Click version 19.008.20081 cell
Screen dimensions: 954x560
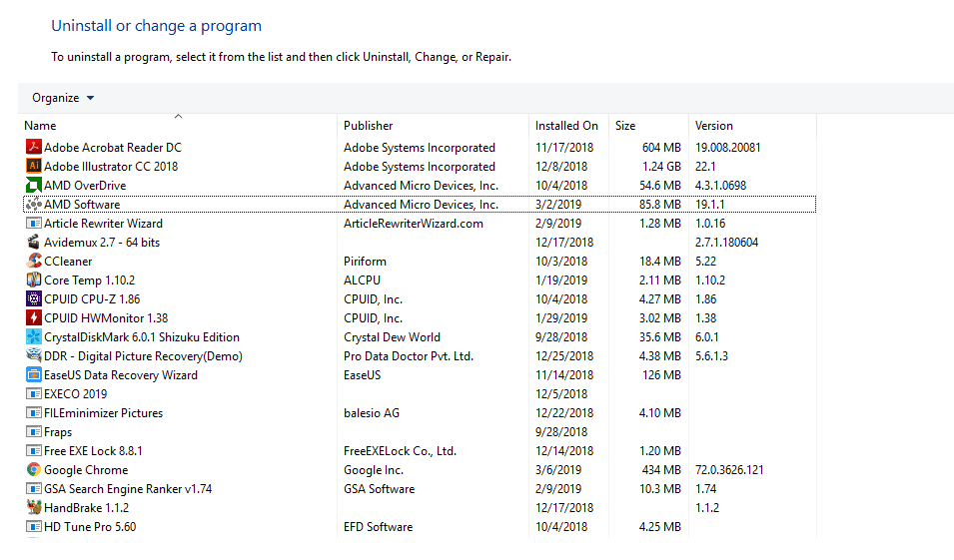coord(727,147)
